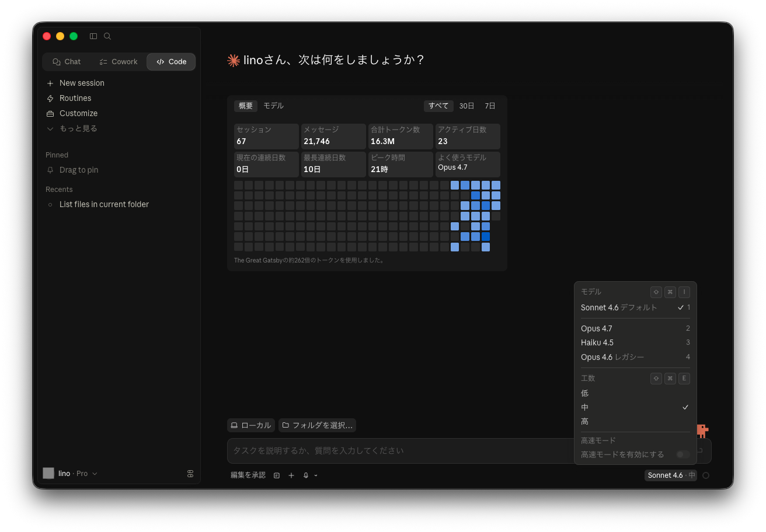Open the lino Pro account menu

70,474
